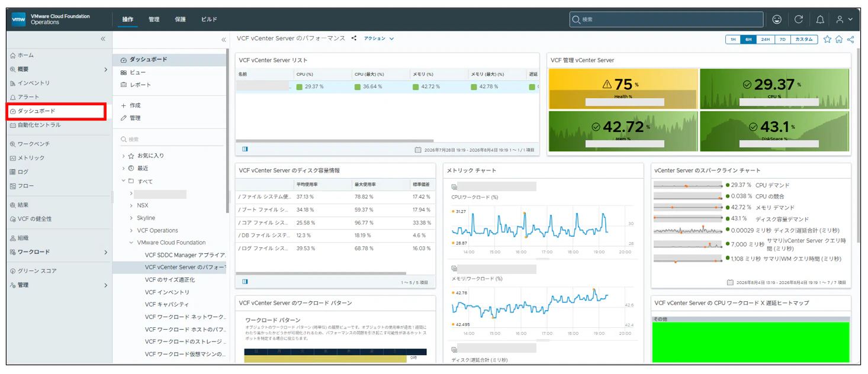This screenshot has width=868, height=374.
Task: Open the user account menu
Action: (x=844, y=20)
